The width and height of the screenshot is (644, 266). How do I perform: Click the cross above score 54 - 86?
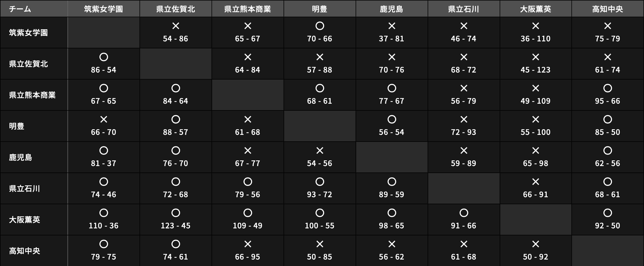(x=176, y=26)
